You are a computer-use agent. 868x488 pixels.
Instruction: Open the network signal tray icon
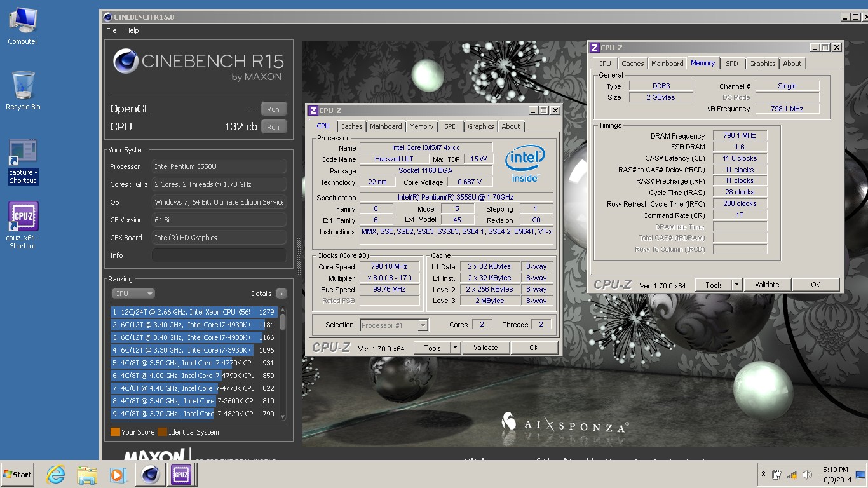(x=792, y=475)
